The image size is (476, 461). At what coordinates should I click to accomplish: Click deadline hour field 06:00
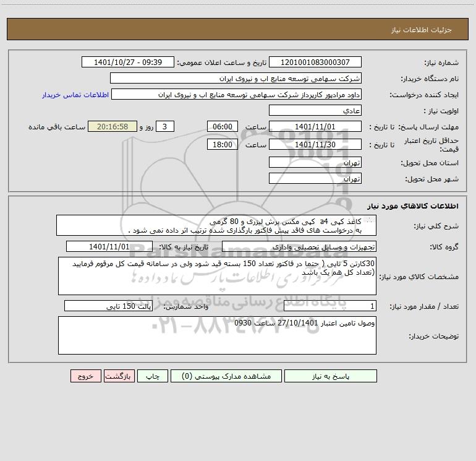tap(222, 126)
